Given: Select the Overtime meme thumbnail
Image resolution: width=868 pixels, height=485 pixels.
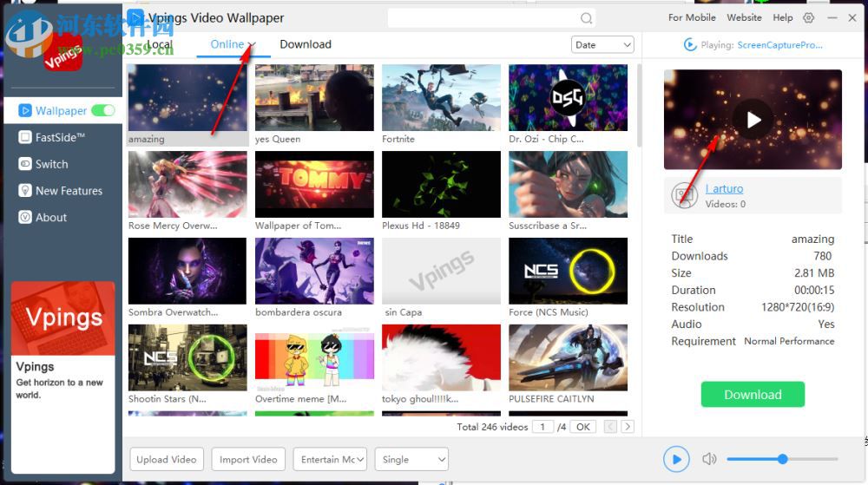Looking at the screenshot, I should 314,357.
